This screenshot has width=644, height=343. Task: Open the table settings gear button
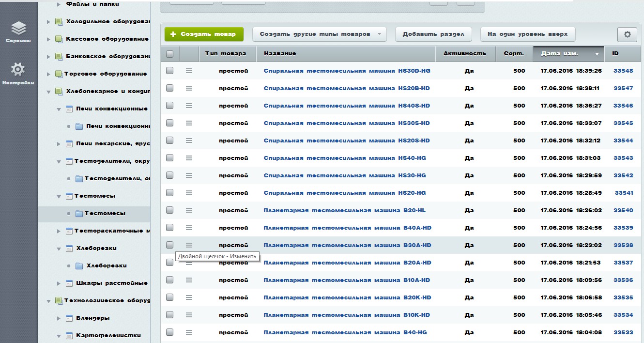pos(627,34)
